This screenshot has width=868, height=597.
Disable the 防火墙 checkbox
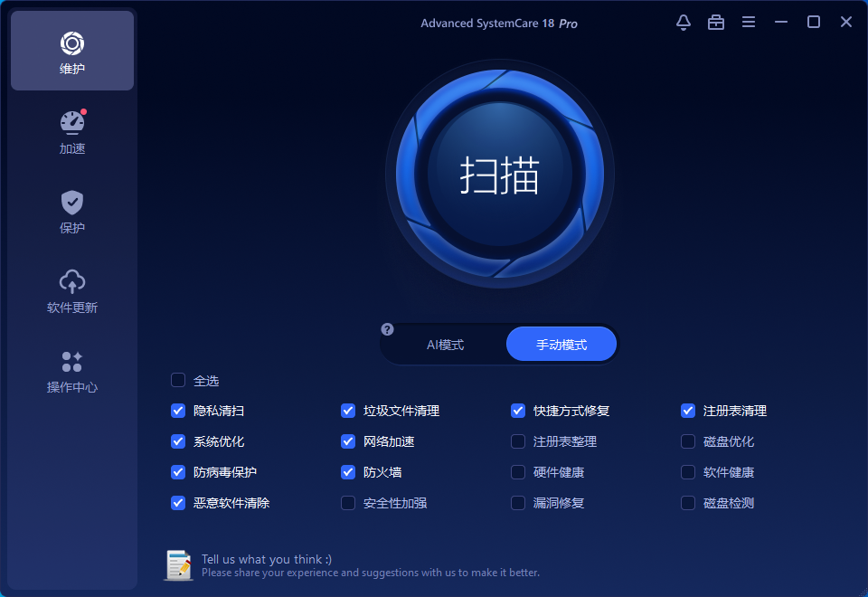pos(348,472)
